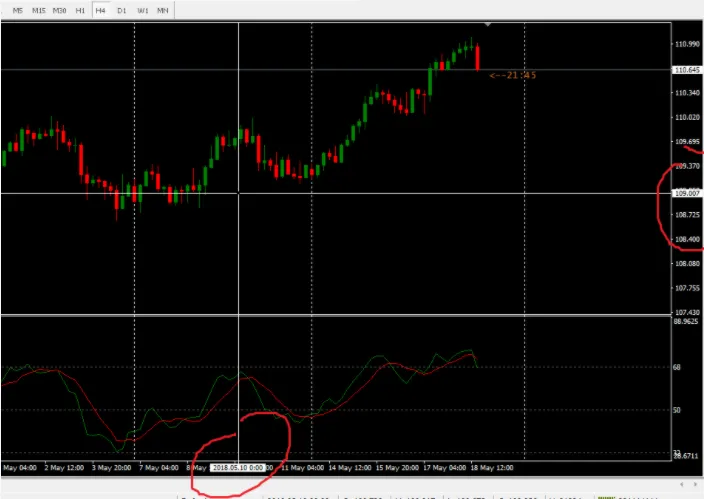This screenshot has width=704, height=499.
Task: Click time axis label 11 May 04:00
Action: click(303, 468)
